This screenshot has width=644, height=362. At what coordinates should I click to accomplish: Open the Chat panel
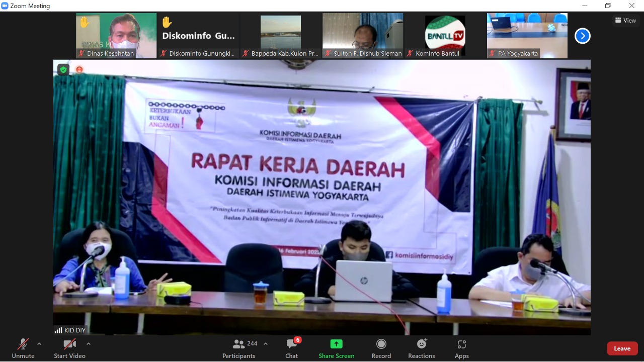[292, 348]
